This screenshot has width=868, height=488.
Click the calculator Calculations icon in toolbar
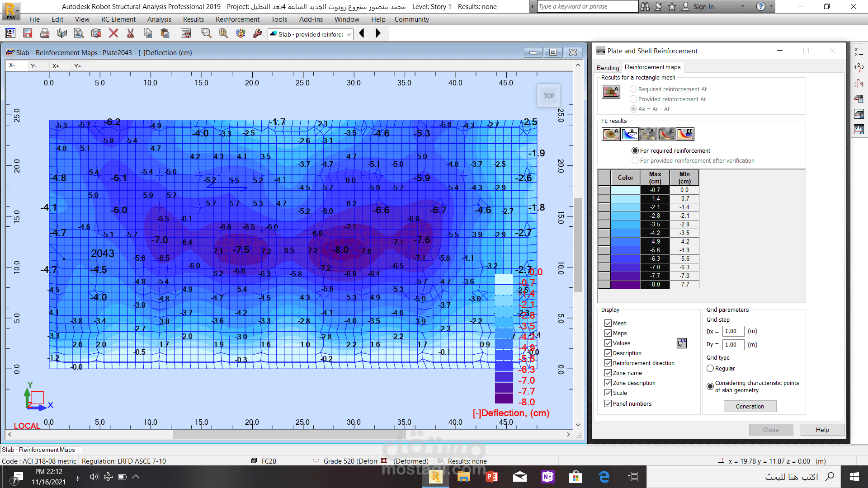coord(185,33)
